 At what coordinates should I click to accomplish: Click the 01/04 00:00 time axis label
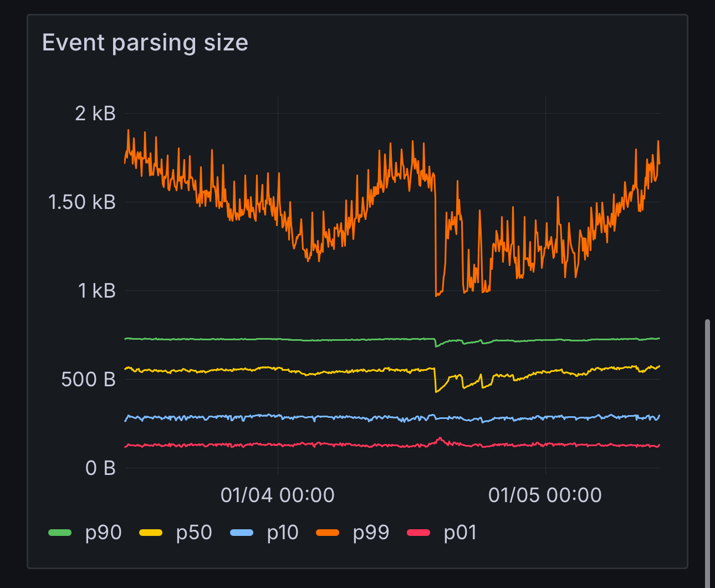277,495
